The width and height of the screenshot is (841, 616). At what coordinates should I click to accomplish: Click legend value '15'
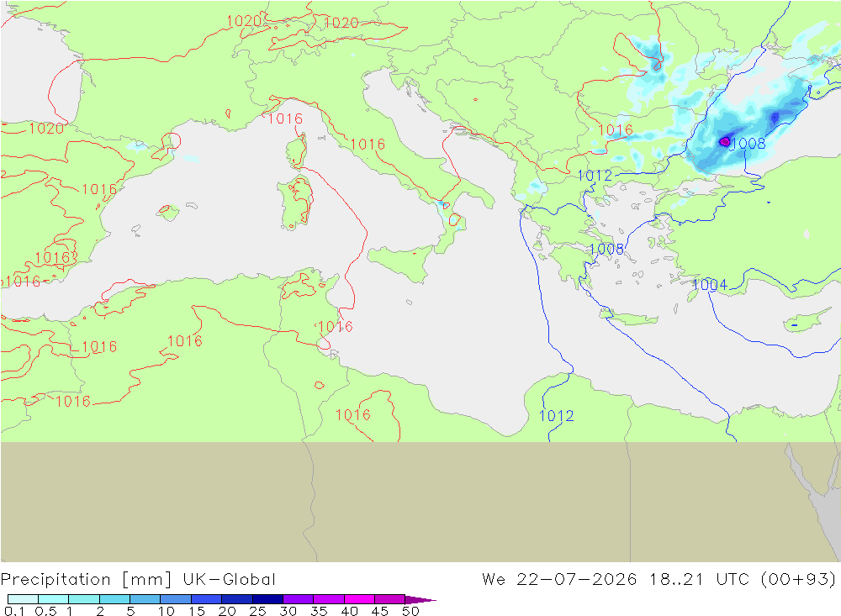coord(197,611)
